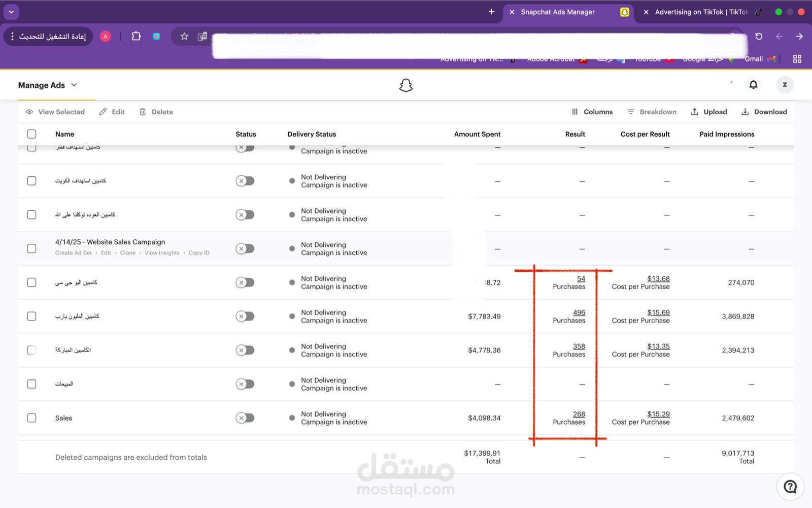This screenshot has width=812, height=508.
Task: Tick checkbox of the $7,783.49 campaign row
Action: [31, 316]
